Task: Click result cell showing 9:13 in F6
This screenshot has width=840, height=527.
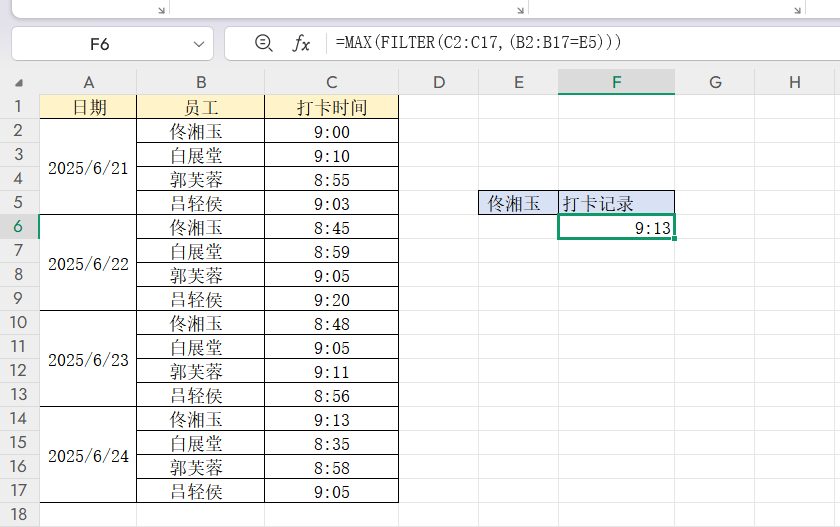Action: 616,228
